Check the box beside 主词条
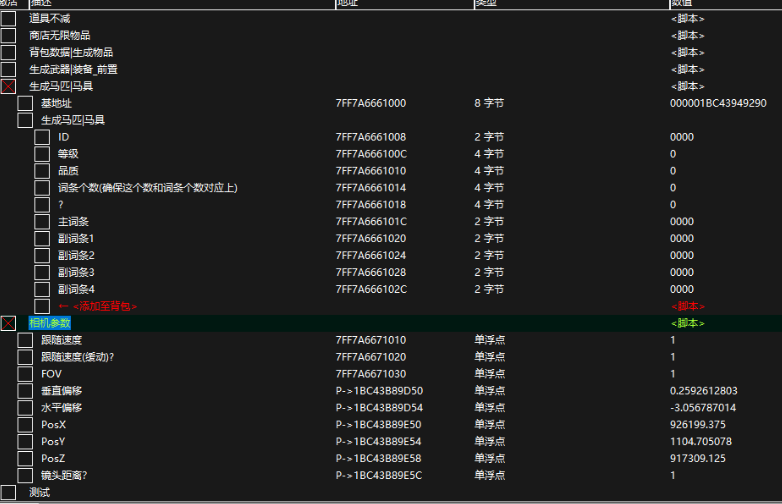782x504 pixels. click(42, 222)
